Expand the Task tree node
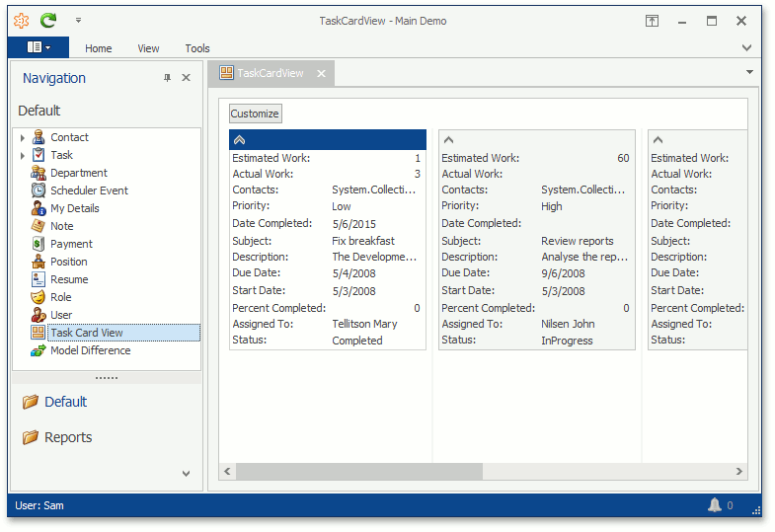 tap(23, 156)
